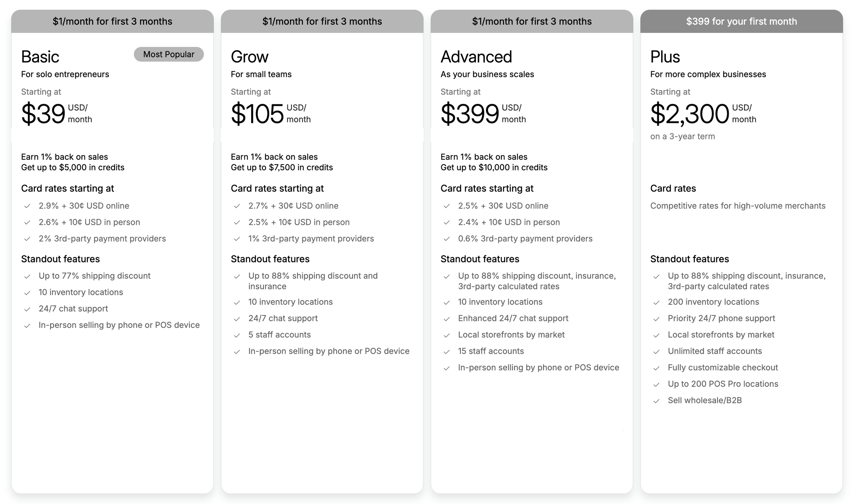Click the checkmark beside "2.9% + 30¢ USD online"

27,206
